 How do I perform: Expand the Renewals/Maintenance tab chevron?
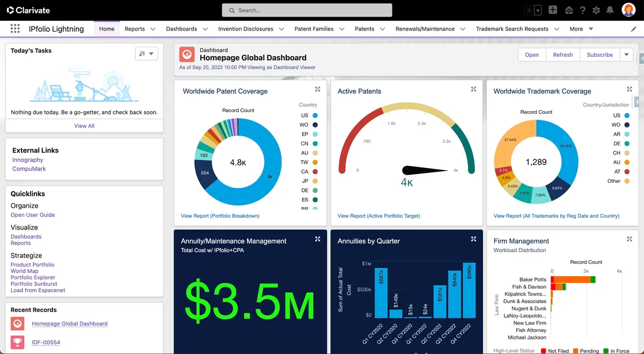tap(463, 29)
